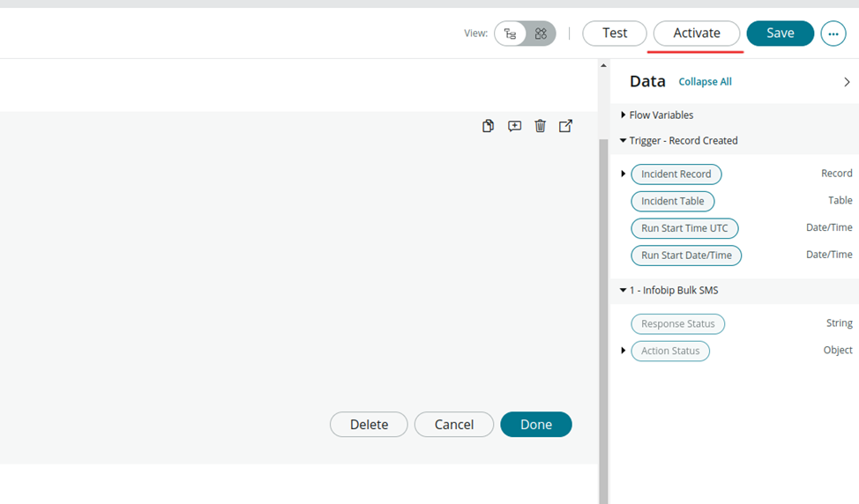Collapse the 1 - Infobip Bulk SMS section
This screenshot has height=504, width=859.
[624, 291]
